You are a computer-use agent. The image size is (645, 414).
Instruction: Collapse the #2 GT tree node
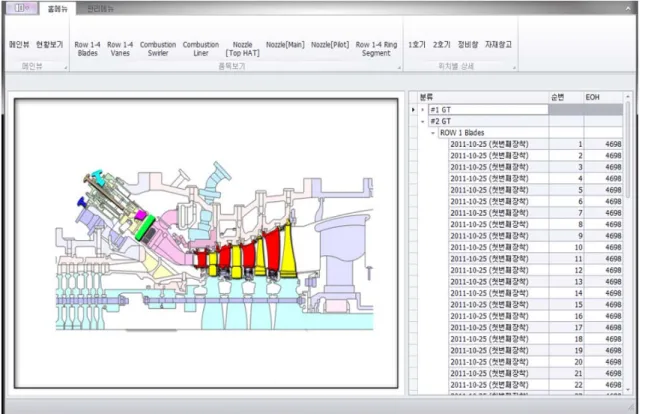point(422,121)
